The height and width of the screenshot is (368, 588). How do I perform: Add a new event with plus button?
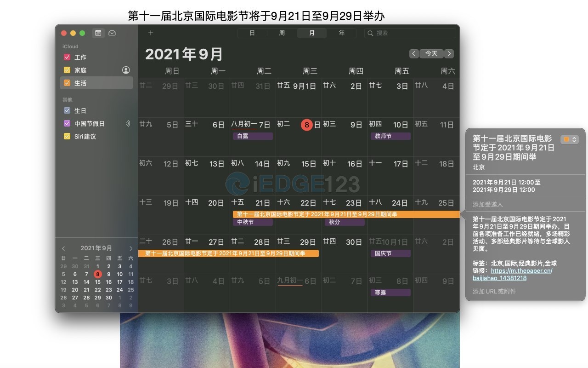[x=151, y=33]
